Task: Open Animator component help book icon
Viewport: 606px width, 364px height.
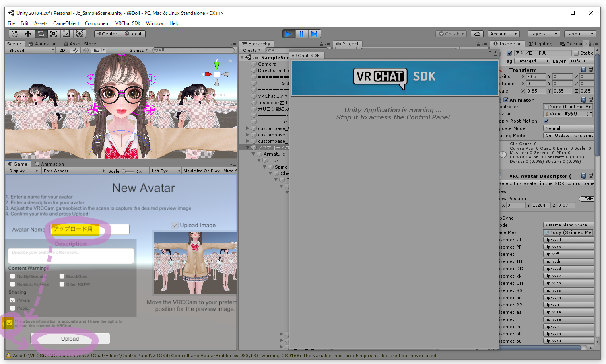Action: point(583,100)
